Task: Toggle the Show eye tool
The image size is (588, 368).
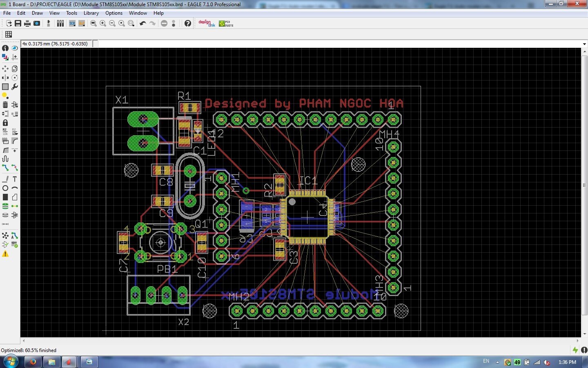Action: 15,48
